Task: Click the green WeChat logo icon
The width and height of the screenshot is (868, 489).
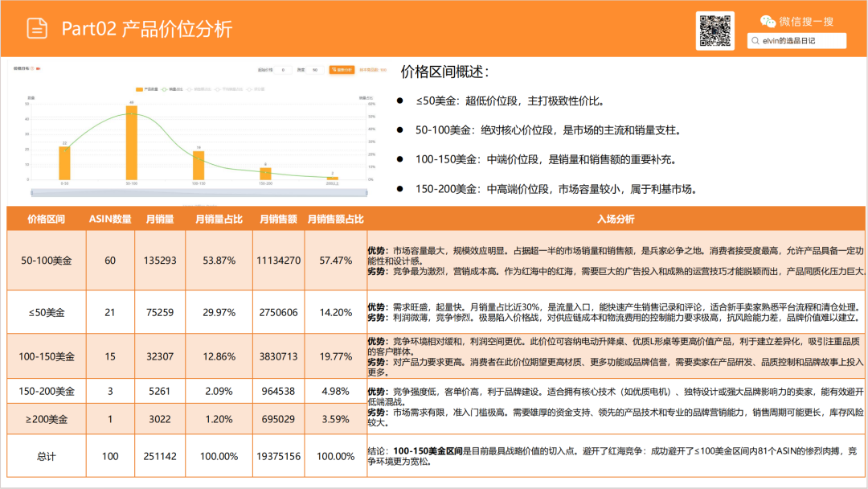Action: pyautogui.click(x=768, y=22)
